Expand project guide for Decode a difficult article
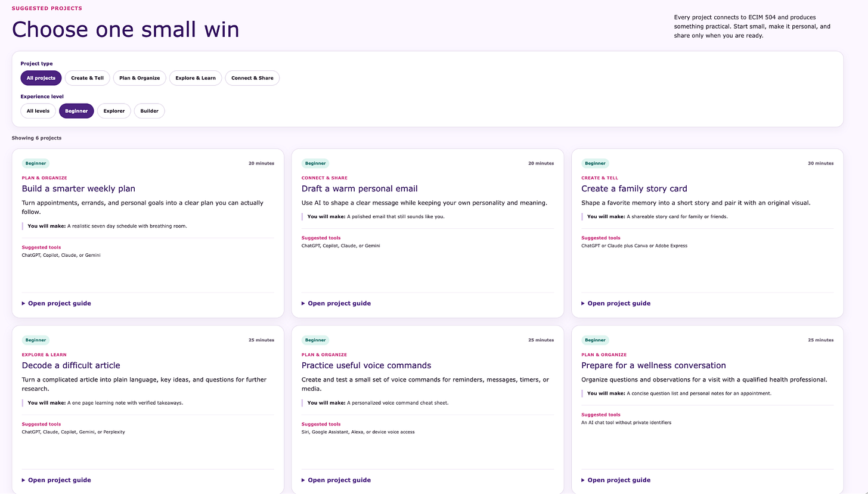The height and width of the screenshot is (494, 868). tap(57, 480)
